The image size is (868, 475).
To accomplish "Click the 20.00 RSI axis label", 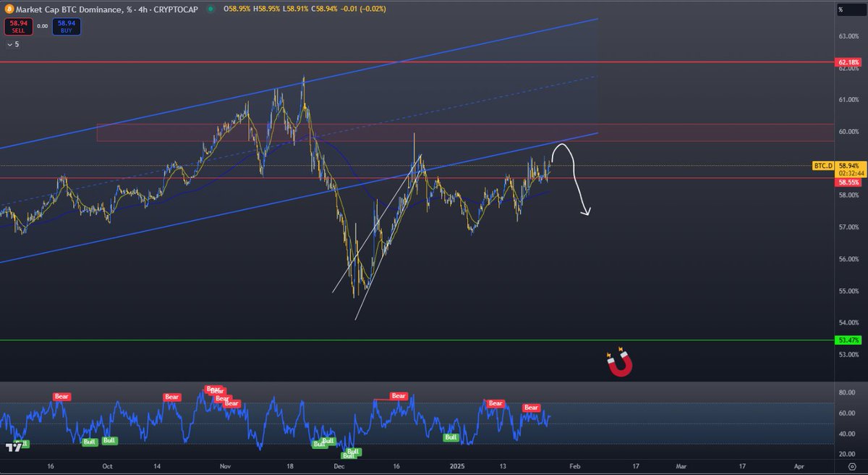I will (847, 454).
